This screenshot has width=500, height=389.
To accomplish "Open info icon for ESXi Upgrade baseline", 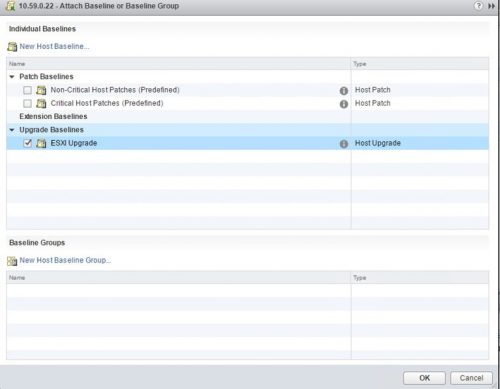I will (344, 144).
